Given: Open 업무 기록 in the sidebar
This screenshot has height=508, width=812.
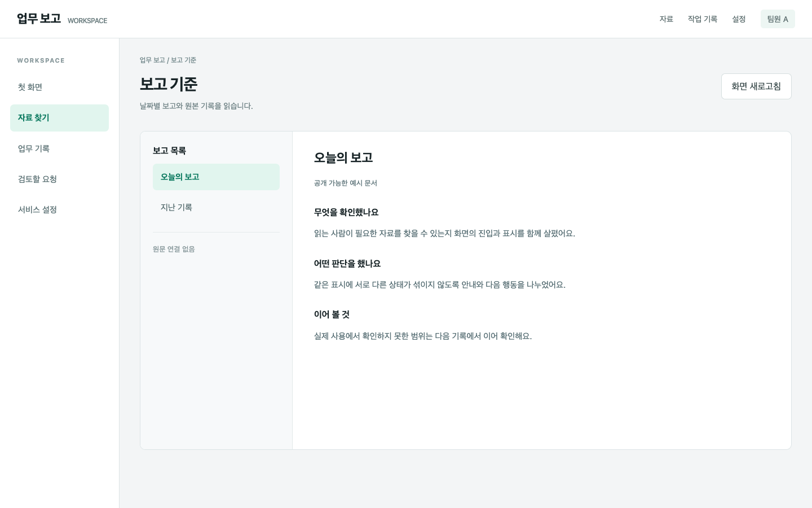Looking at the screenshot, I should click(x=59, y=148).
